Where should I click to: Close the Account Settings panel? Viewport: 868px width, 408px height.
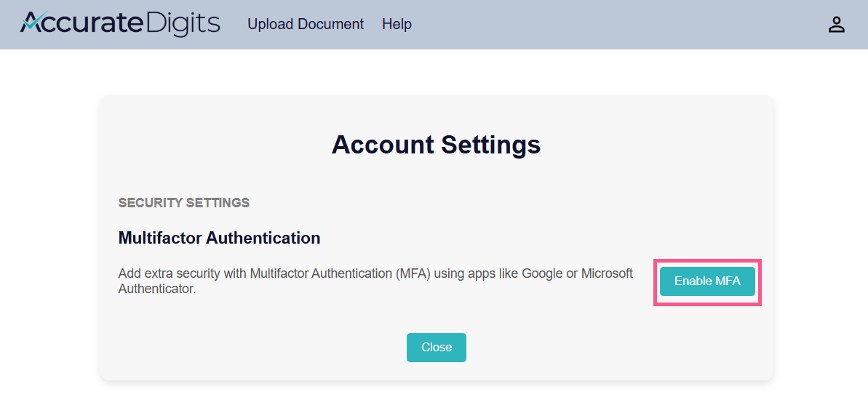pos(437,348)
